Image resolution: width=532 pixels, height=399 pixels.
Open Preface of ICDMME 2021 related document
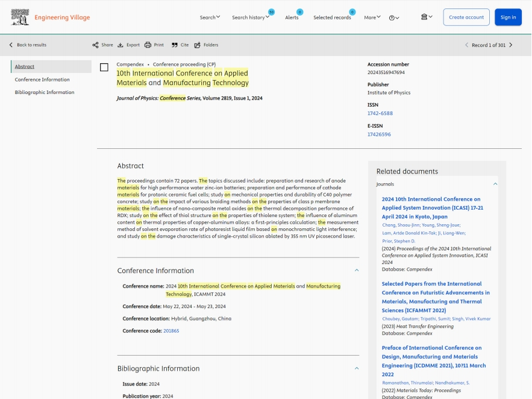point(434,361)
